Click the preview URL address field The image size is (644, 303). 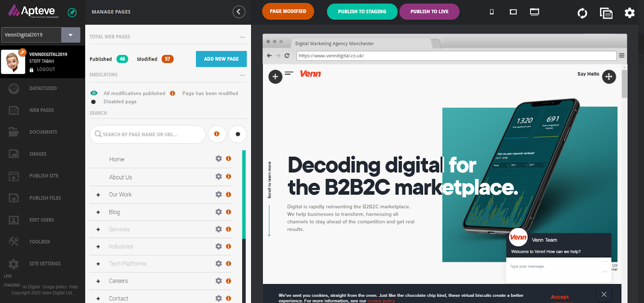click(456, 56)
